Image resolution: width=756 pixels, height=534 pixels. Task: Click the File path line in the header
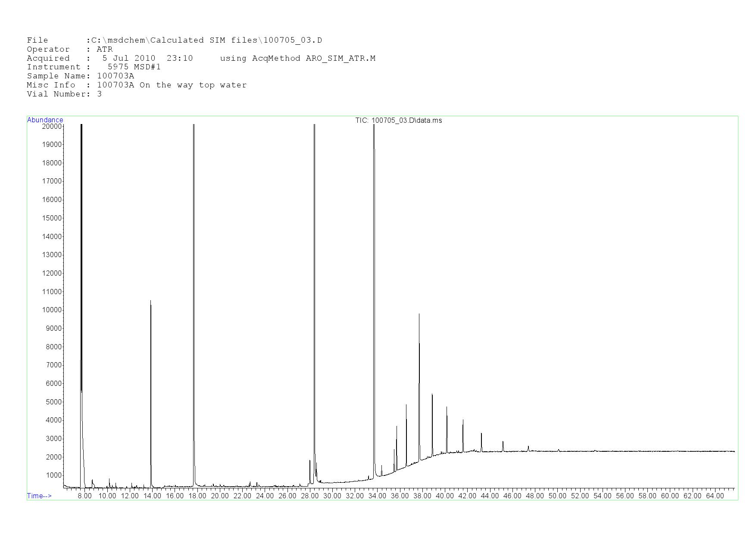(174, 40)
